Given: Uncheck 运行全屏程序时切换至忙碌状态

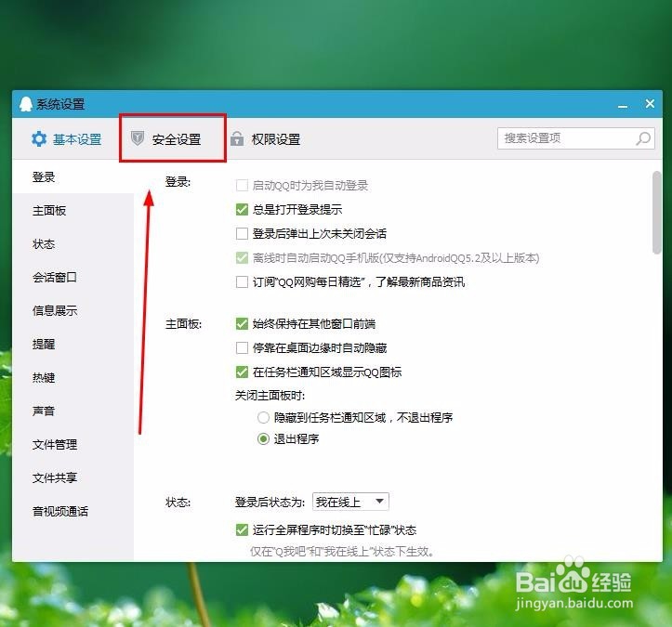Looking at the screenshot, I should coord(242,529).
